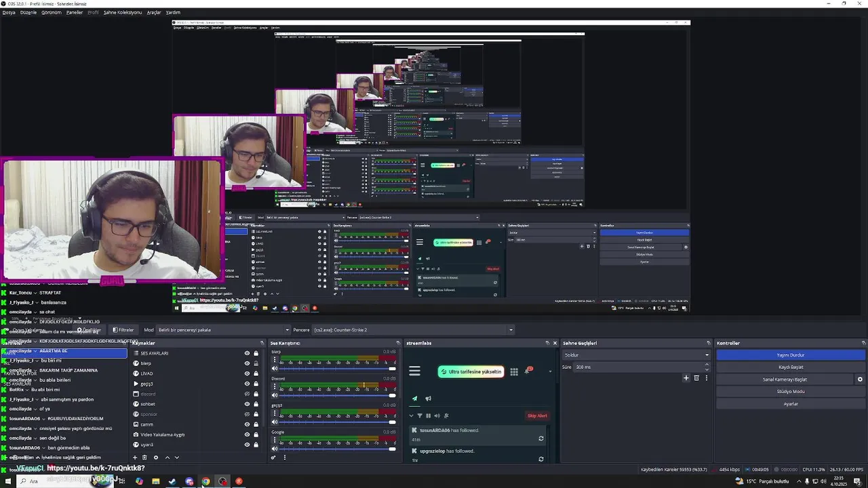The width and height of the screenshot is (868, 488).
Task: Replay the tosunARDA06 follow alert
Action: pyautogui.click(x=540, y=439)
